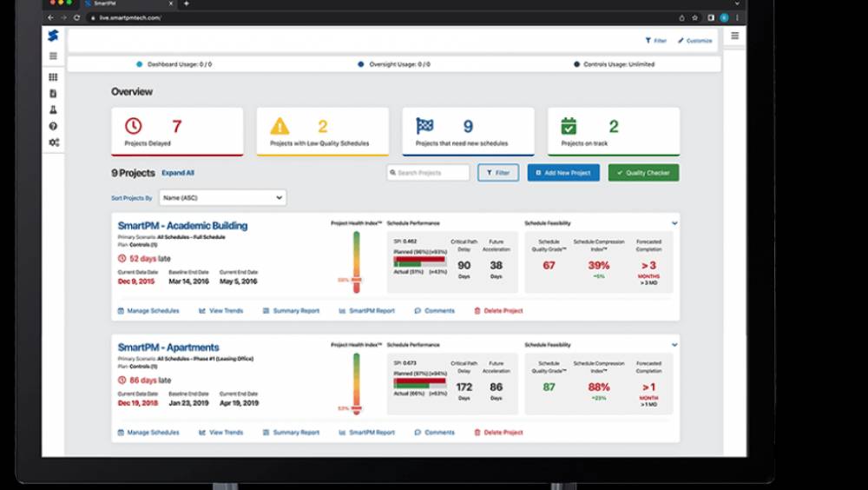Open the help question mark icon
The width and height of the screenshot is (868, 490).
pos(53,126)
